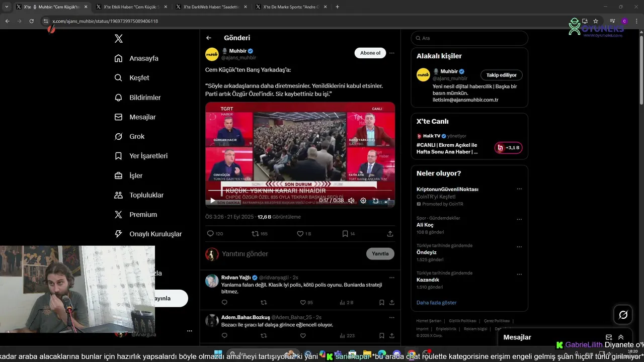Compose new message in Mesajlar bar
The height and width of the screenshot is (362, 644).
tap(609, 337)
